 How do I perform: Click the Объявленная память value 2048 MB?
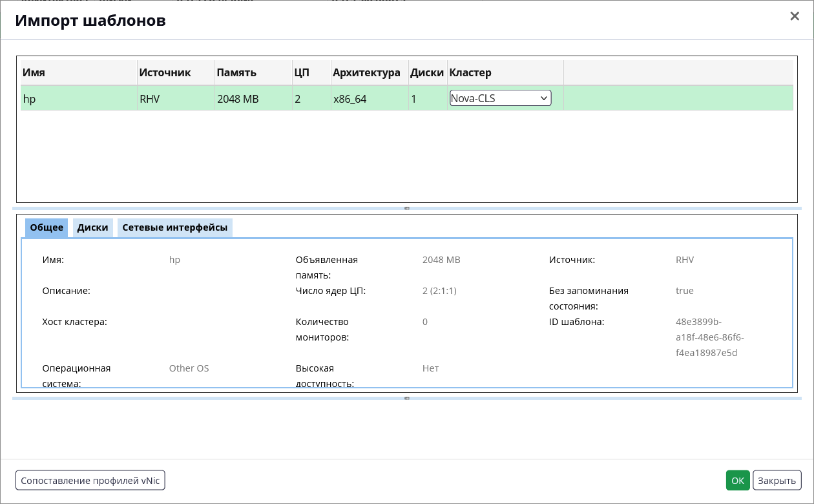click(x=441, y=260)
